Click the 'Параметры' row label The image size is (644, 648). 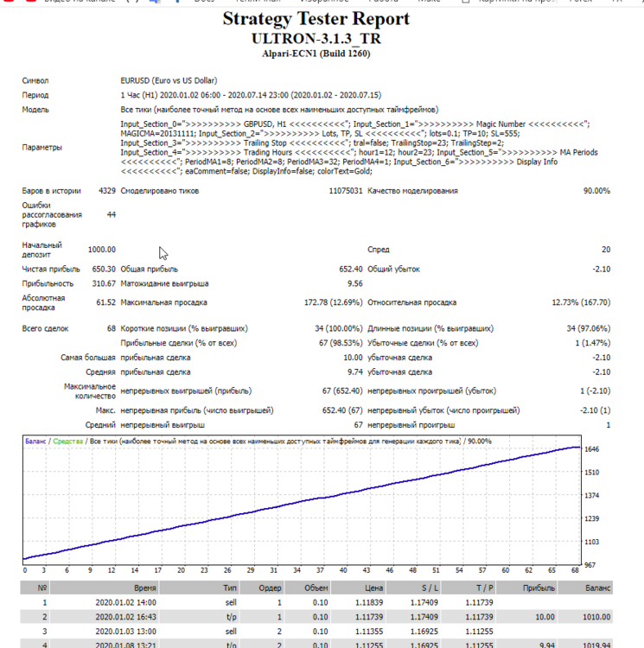41,148
